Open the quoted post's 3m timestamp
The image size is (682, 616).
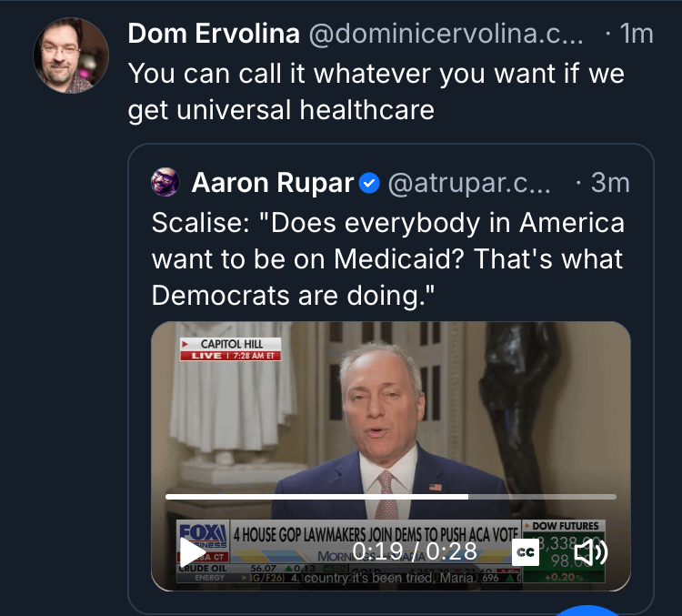click(x=610, y=183)
